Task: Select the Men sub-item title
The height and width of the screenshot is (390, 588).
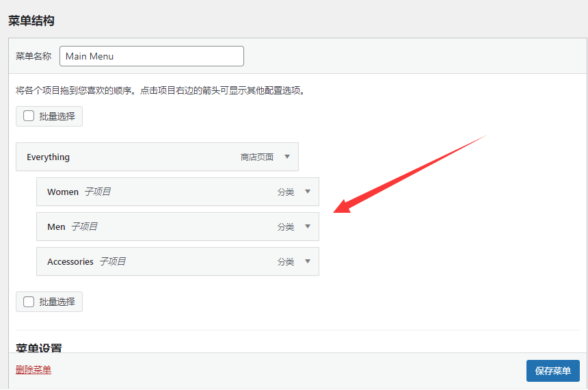Action: pos(56,226)
